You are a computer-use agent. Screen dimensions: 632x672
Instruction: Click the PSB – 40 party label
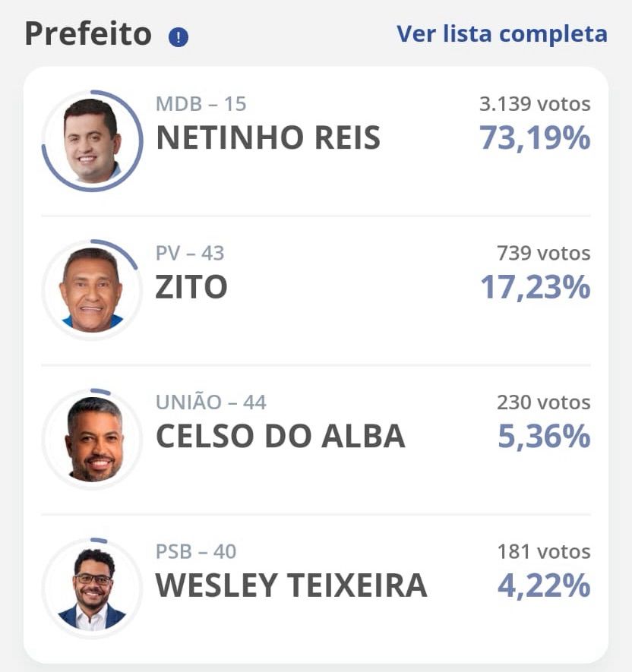click(x=196, y=551)
